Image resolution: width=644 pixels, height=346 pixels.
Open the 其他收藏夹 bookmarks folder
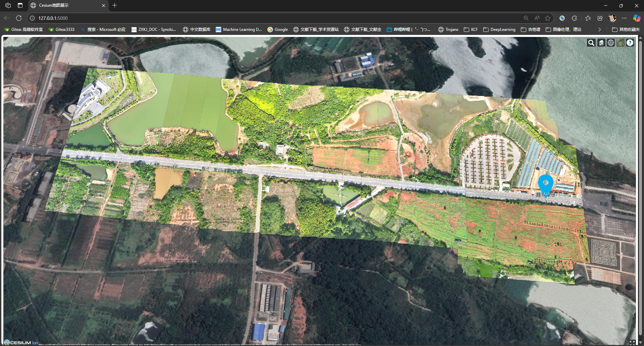[x=626, y=30]
